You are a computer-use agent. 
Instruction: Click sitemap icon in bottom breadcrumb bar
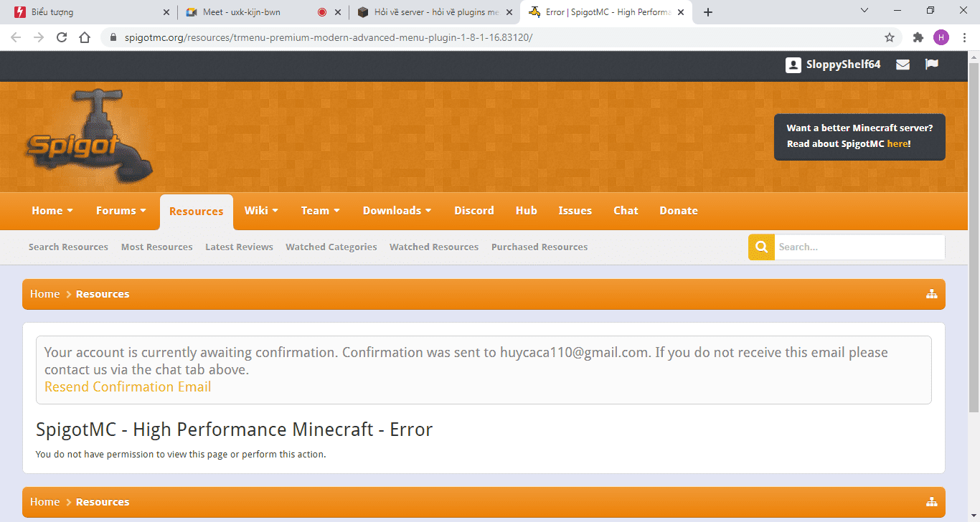coord(931,502)
